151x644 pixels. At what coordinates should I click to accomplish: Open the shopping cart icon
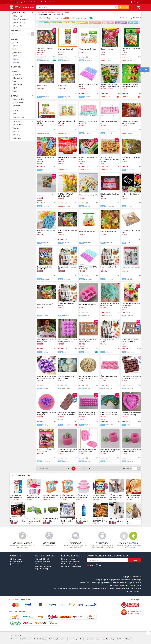click(139, 7)
